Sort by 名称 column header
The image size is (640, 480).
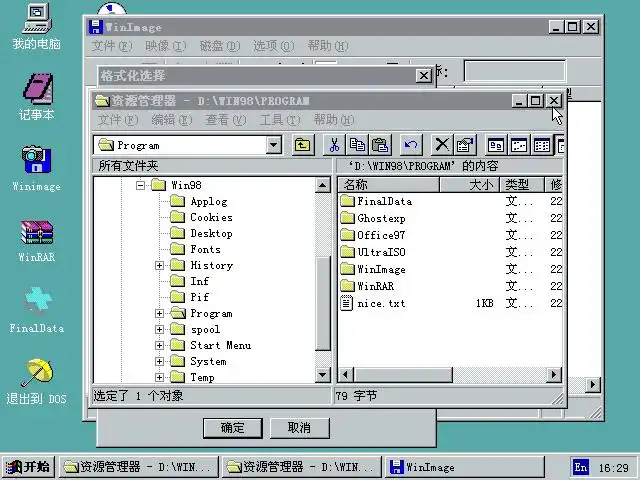click(389, 185)
